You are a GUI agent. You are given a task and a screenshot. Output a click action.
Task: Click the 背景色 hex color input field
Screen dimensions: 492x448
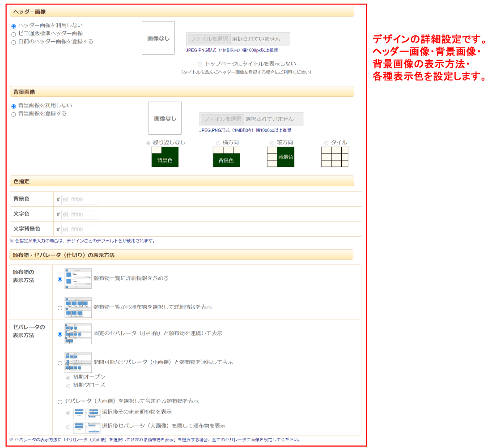80,200
